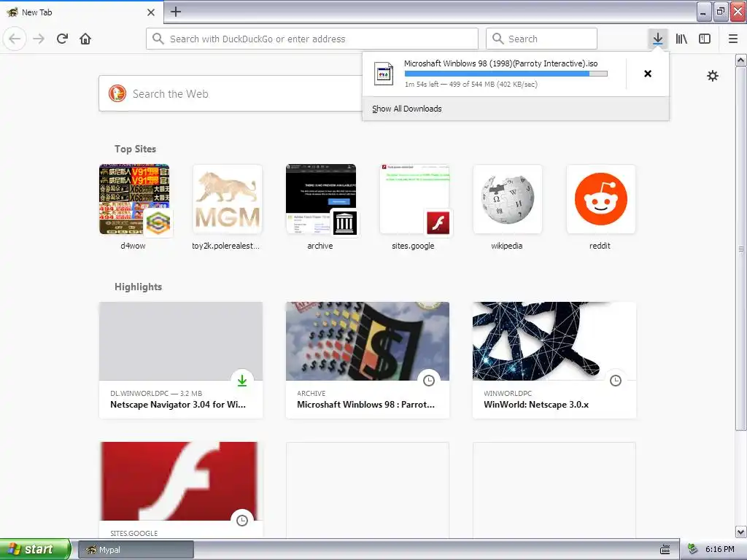Click the system tray clock 6:16 PM
The width and height of the screenshot is (747, 560).
click(x=720, y=549)
